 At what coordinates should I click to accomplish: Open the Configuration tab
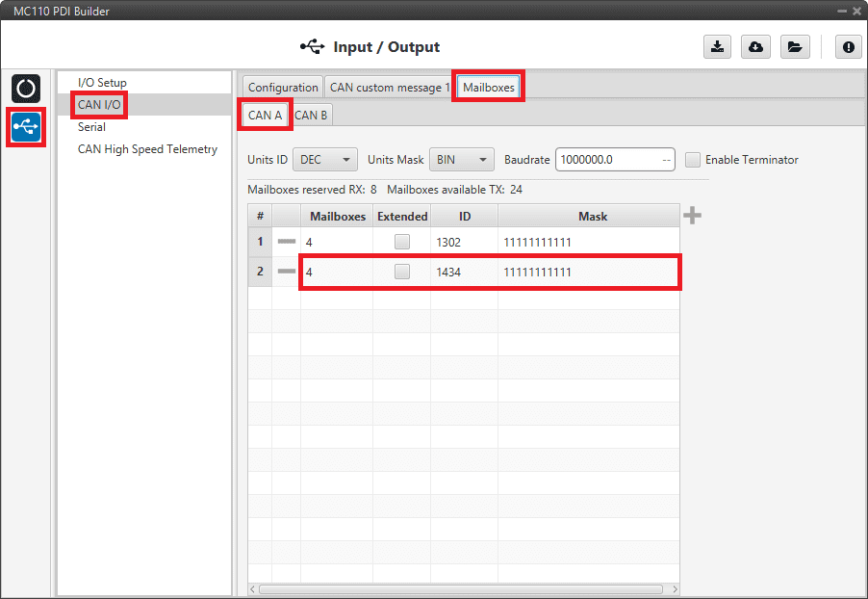click(x=283, y=88)
